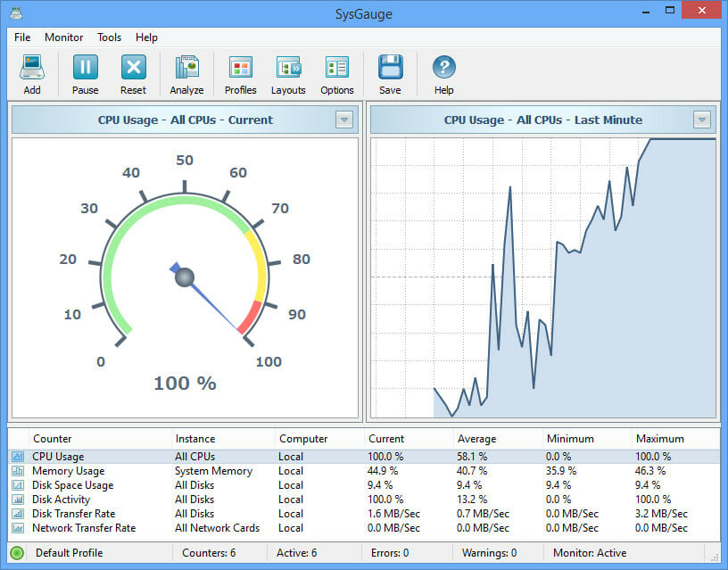
Task: Open the File menu
Action: [22, 37]
